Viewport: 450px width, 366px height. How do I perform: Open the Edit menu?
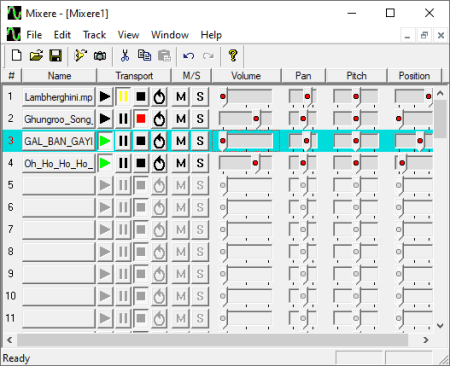pyautogui.click(x=62, y=35)
